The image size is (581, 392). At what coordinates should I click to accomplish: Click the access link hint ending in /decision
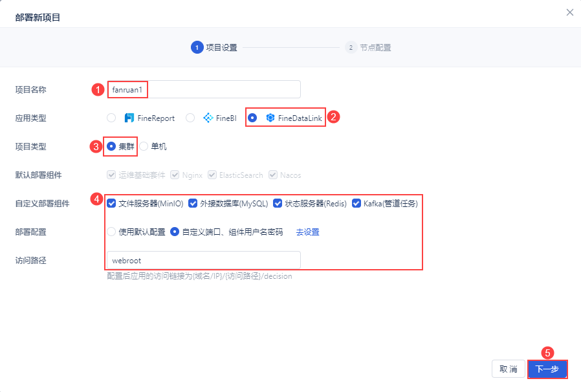click(x=199, y=276)
